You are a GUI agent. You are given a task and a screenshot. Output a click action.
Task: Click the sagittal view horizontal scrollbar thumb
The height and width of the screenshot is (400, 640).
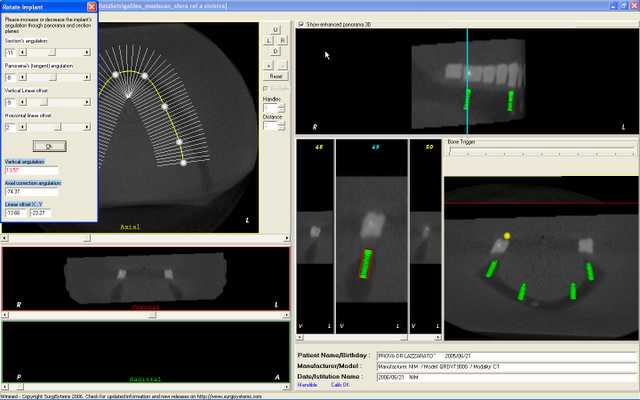click(19, 386)
